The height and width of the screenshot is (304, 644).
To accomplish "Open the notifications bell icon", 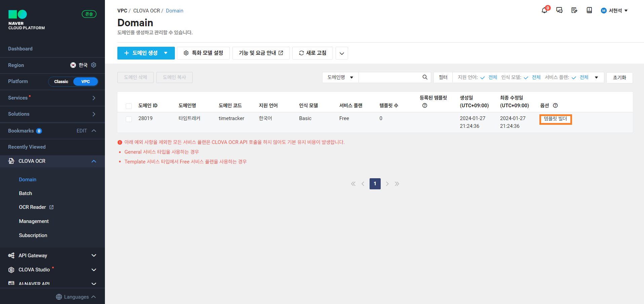I will point(544,10).
